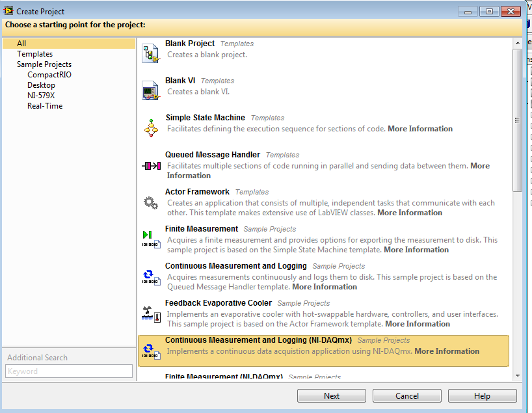This screenshot has height=413, width=532.
Task: Select the Templates category
Action: (35, 54)
